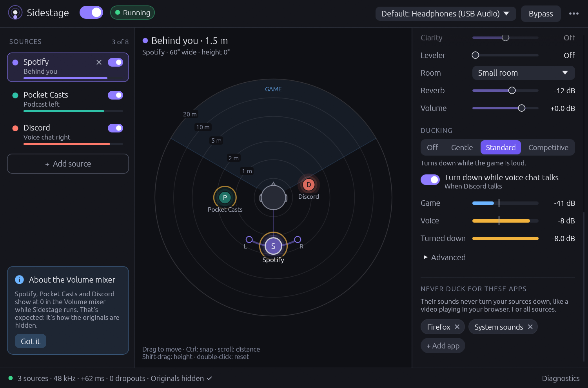This screenshot has height=388, width=588.
Task: Click the Game level meter
Action: (x=505, y=203)
